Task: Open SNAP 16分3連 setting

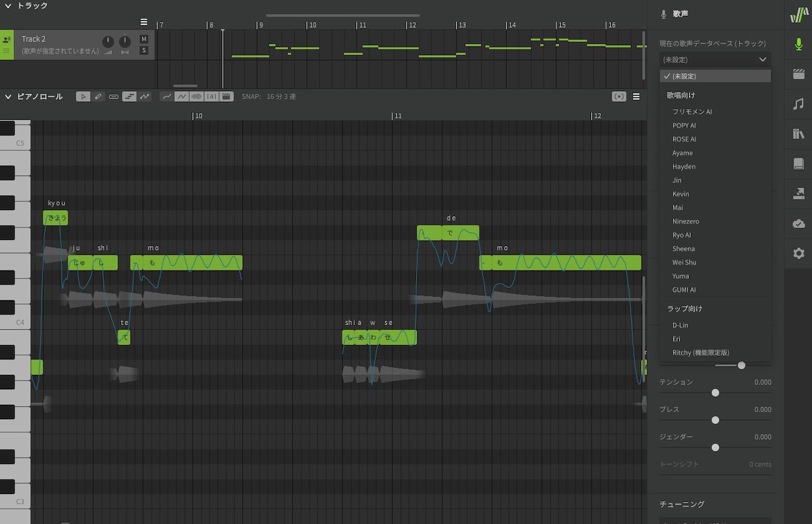Action: tap(269, 96)
